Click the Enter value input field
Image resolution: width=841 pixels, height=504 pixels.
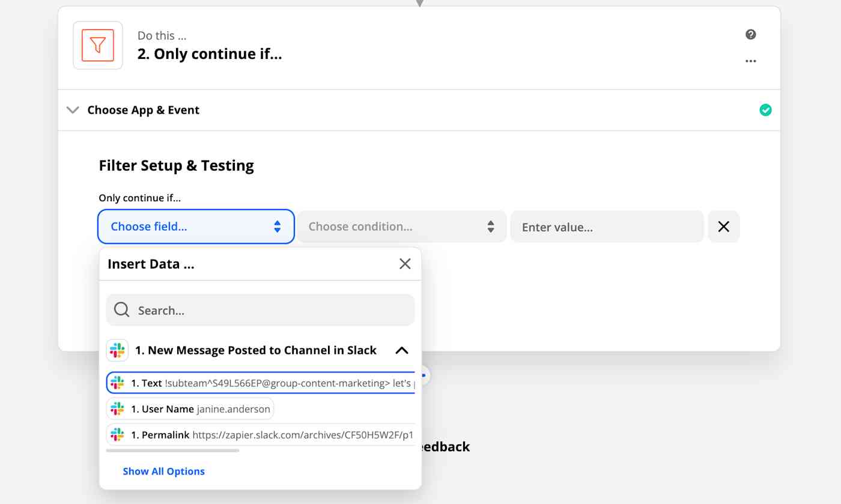click(x=607, y=226)
